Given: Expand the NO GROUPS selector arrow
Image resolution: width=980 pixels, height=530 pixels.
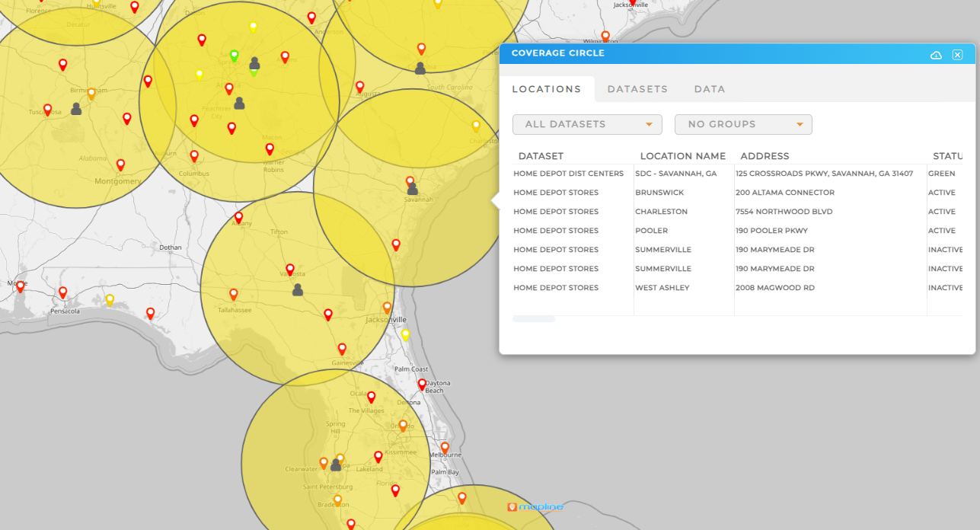Looking at the screenshot, I should tap(799, 124).
